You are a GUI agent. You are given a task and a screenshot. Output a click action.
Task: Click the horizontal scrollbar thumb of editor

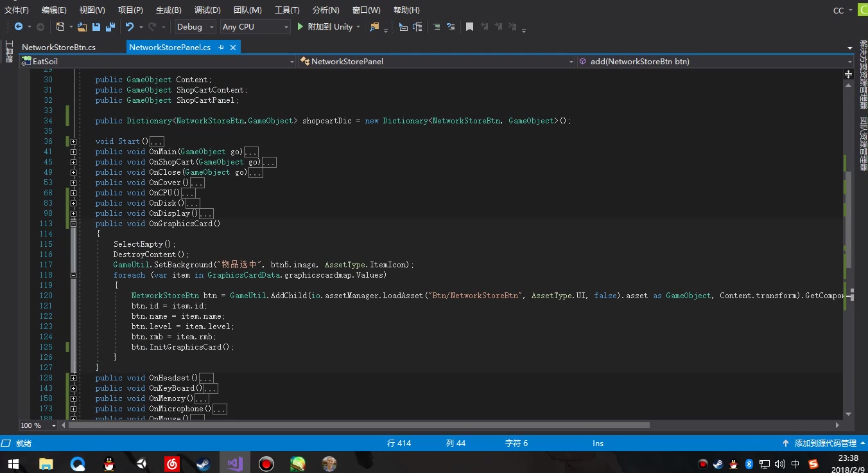[358, 425]
